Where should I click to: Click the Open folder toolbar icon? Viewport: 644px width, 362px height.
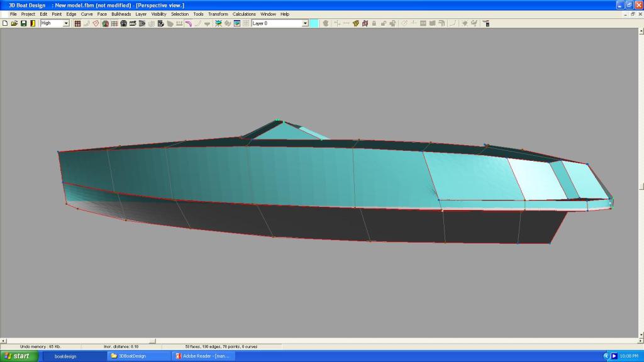pos(14,23)
